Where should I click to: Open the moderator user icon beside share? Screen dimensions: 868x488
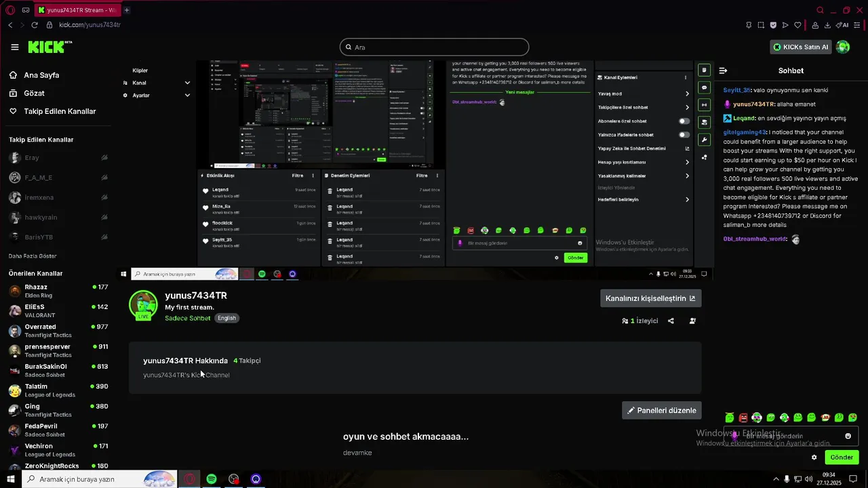click(692, 321)
